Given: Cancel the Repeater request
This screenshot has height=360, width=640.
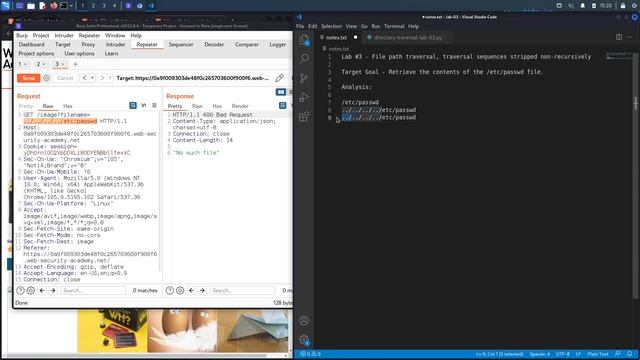Looking at the screenshot, I should (65, 78).
